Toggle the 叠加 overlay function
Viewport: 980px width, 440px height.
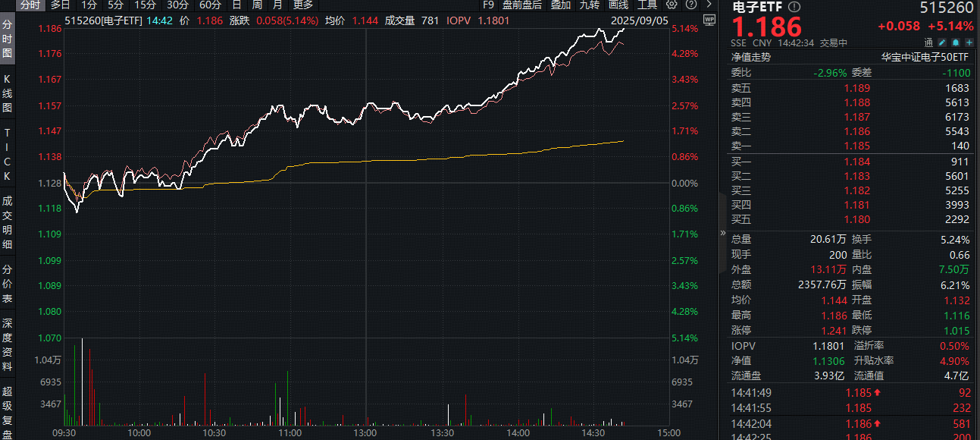click(x=559, y=5)
